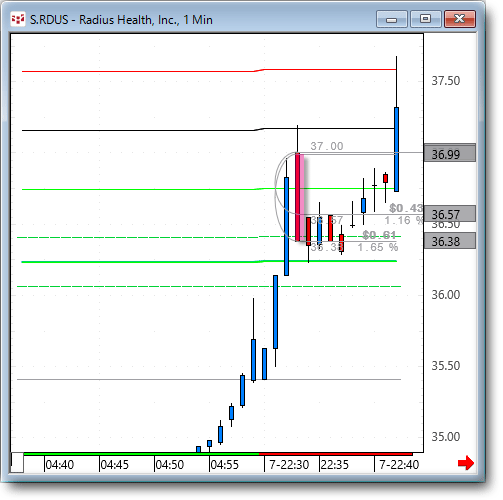Click the $0.43 measurement label
Screen dimensions: 503x500
[x=406, y=208]
